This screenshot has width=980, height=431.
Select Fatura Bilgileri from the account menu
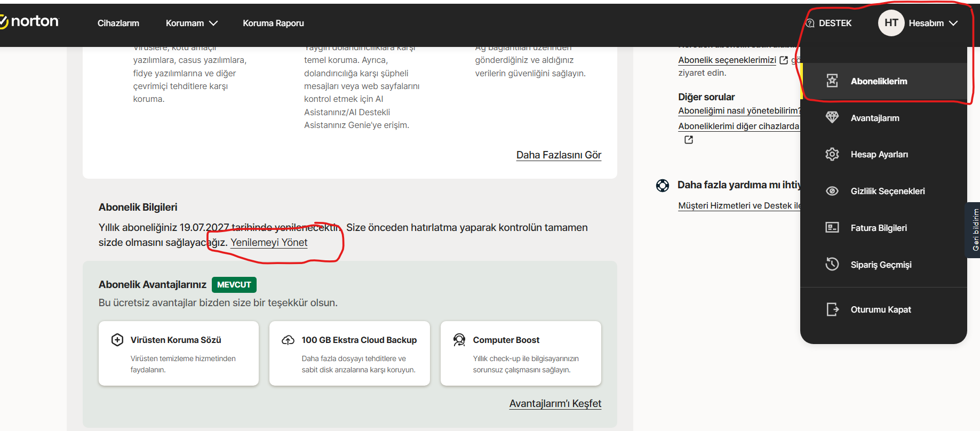click(x=883, y=228)
